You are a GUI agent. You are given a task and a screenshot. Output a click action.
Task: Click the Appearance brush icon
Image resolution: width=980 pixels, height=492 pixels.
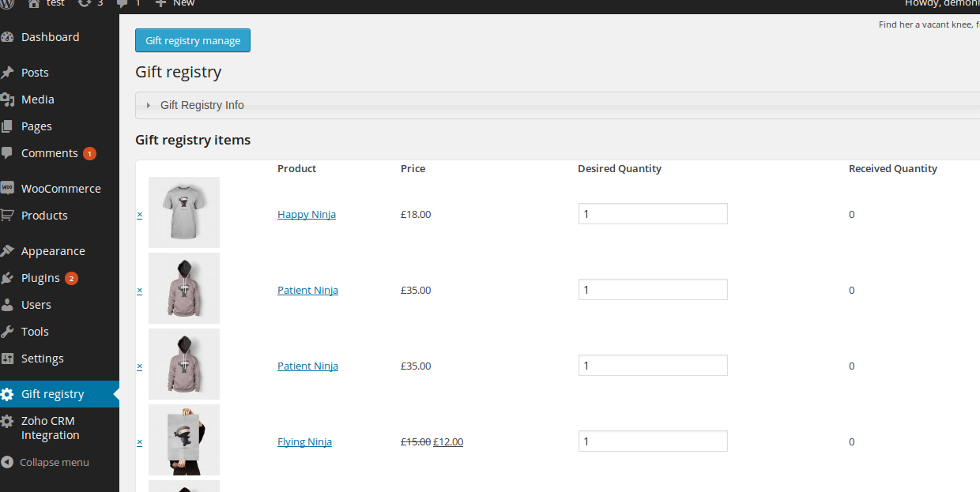8,251
